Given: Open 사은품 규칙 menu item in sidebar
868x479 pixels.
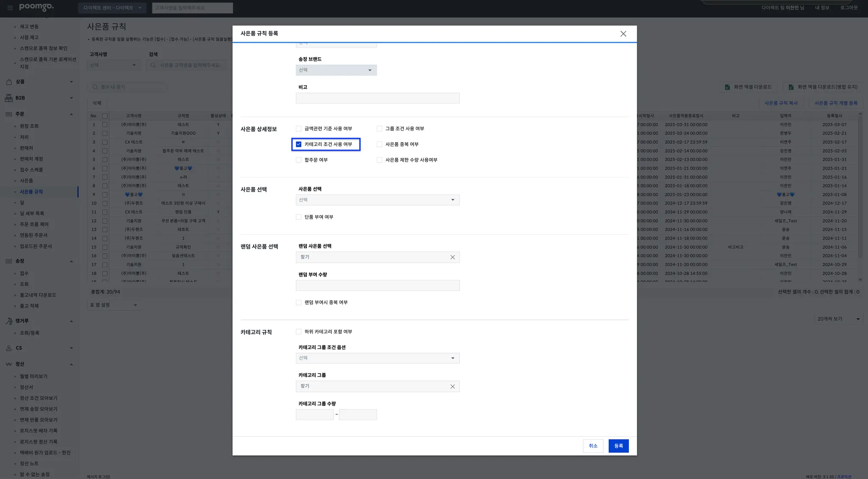Looking at the screenshot, I should [x=31, y=192].
